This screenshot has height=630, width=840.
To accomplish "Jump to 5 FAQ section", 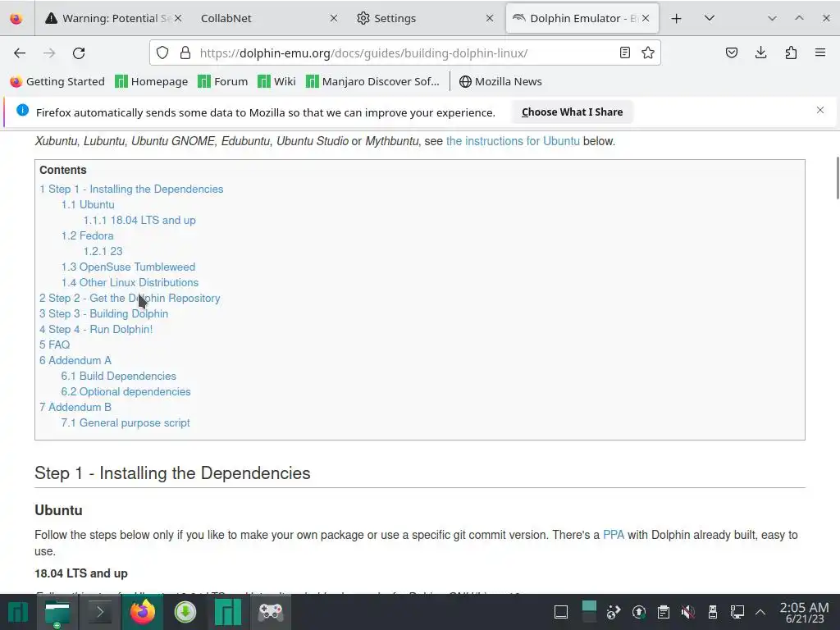I will [55, 345].
